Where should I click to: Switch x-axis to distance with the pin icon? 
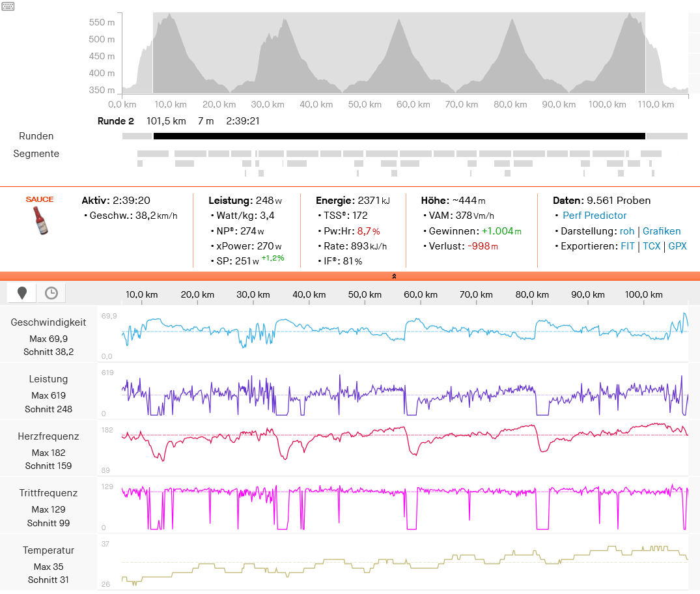pyautogui.click(x=22, y=293)
